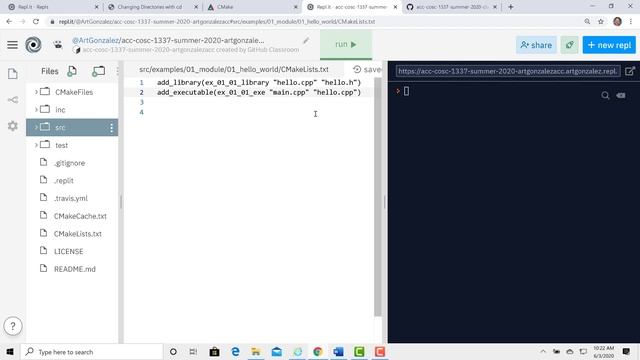
Task: Expand the CMakeFiles folder
Action: coord(36,92)
